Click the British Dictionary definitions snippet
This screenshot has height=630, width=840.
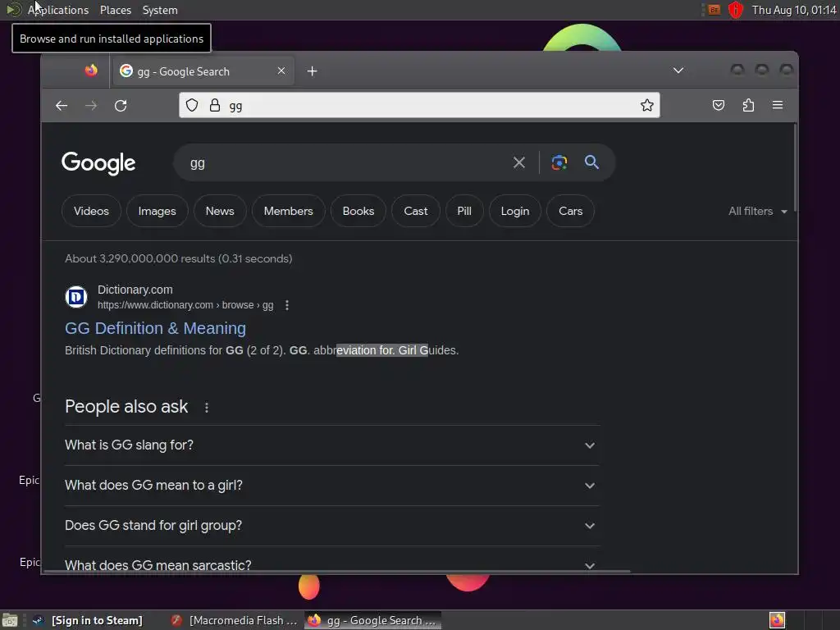262,350
